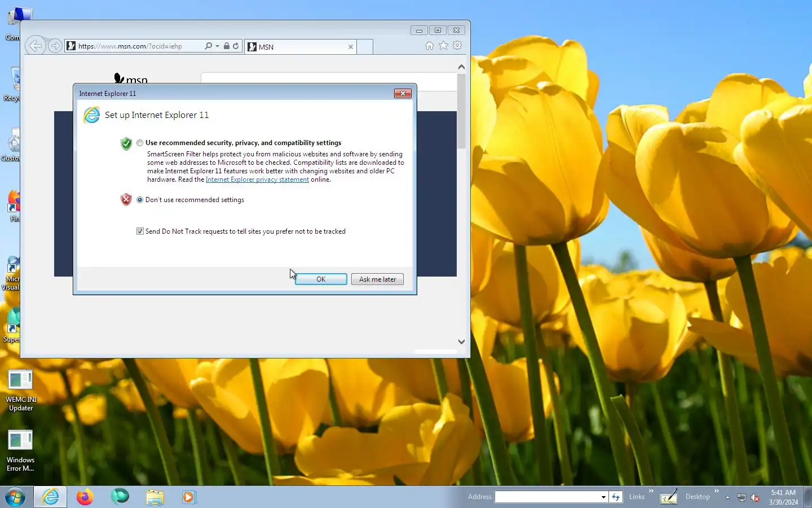Open the Windows Error M... desktop icon
The width and height of the screenshot is (812, 508).
pos(21,450)
